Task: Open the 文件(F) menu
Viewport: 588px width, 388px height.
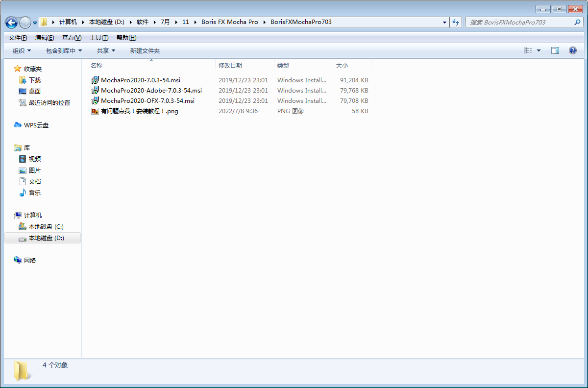Action: tap(18, 38)
